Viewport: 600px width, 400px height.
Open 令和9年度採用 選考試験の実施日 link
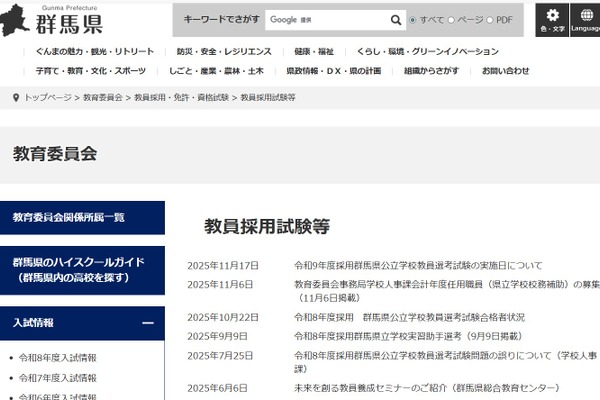point(418,265)
